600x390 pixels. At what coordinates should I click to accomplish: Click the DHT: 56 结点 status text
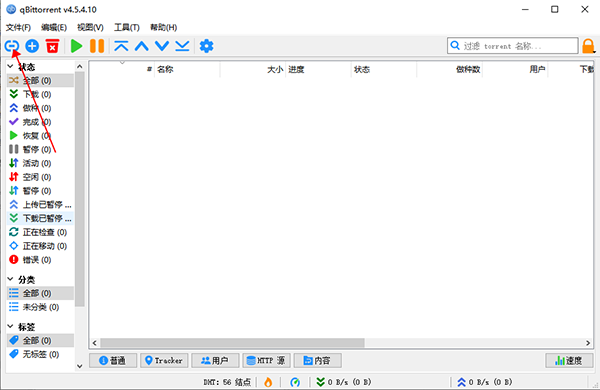(x=227, y=382)
